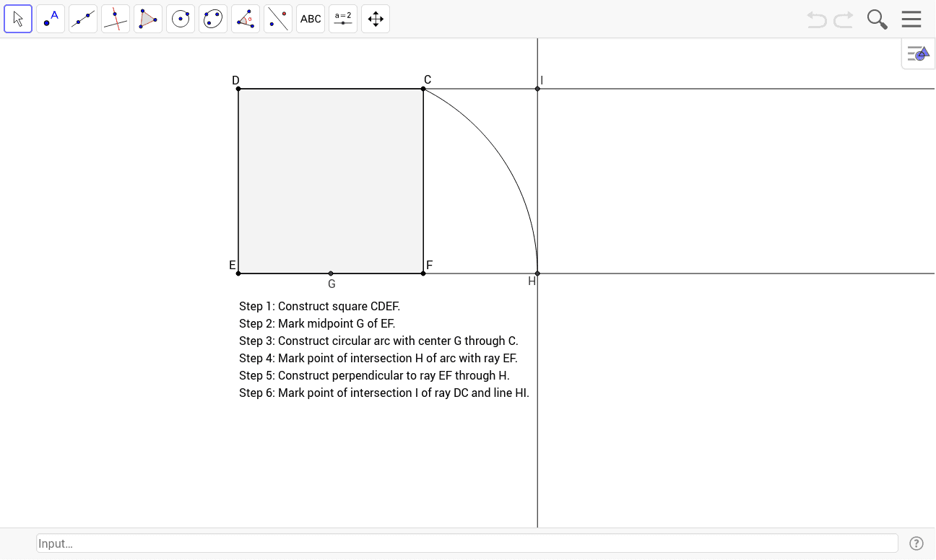Image resolution: width=936 pixels, height=560 pixels.
Task: Select the ABC Text tool
Action: pyautogui.click(x=310, y=19)
